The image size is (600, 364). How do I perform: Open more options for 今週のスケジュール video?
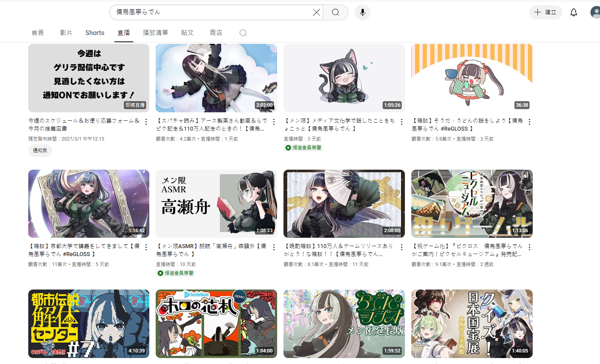[146, 122]
